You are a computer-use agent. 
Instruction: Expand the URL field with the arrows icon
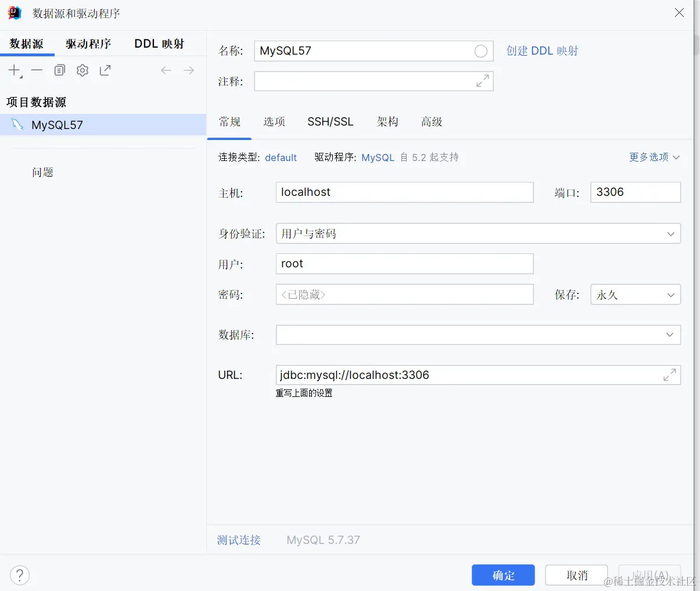click(x=670, y=375)
